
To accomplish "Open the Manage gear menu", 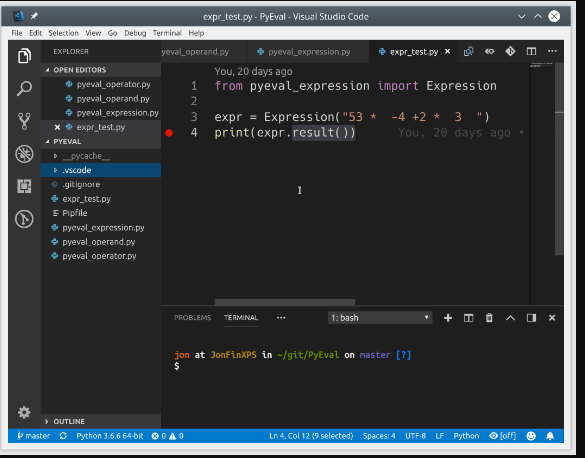I will click(x=24, y=412).
